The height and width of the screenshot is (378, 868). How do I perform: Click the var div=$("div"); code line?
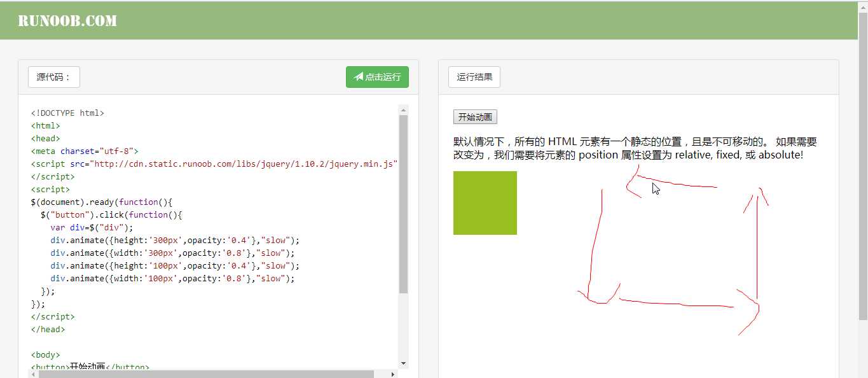pos(92,228)
